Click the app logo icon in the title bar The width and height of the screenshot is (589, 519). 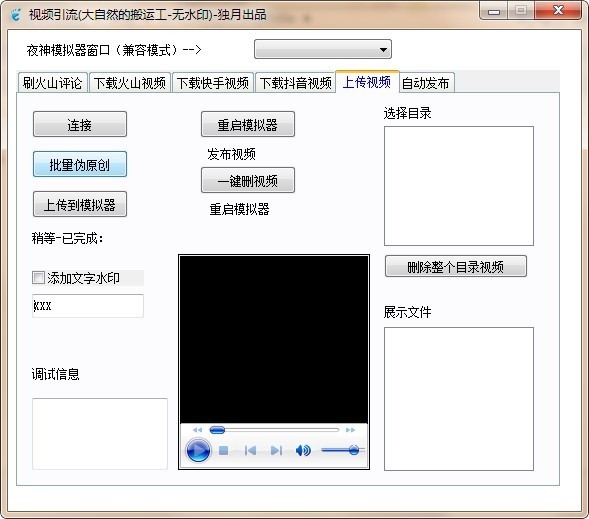(15, 14)
